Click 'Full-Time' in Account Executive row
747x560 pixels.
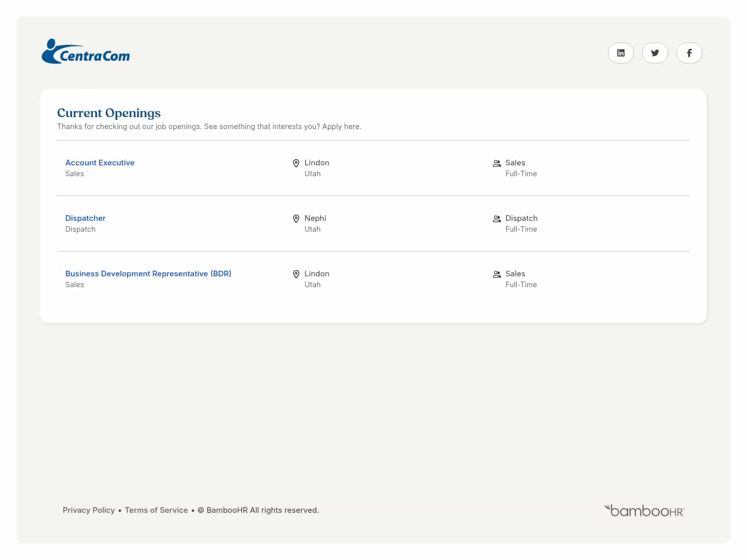pos(521,174)
